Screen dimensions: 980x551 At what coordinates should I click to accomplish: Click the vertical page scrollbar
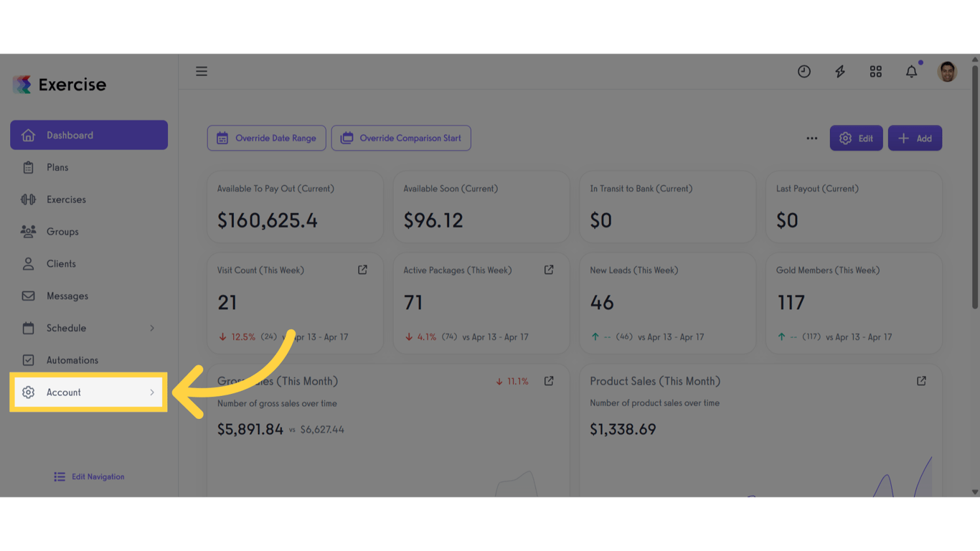pos(975,187)
